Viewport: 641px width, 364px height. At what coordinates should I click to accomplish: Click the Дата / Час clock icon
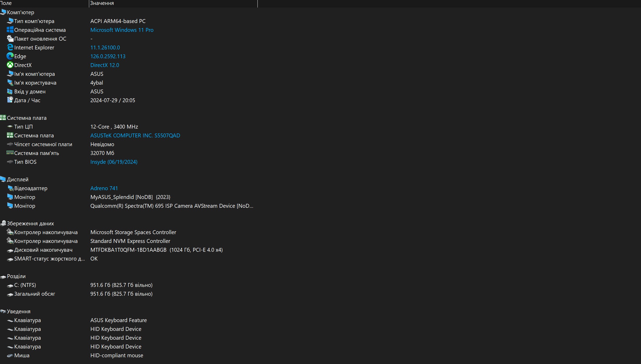pos(10,100)
